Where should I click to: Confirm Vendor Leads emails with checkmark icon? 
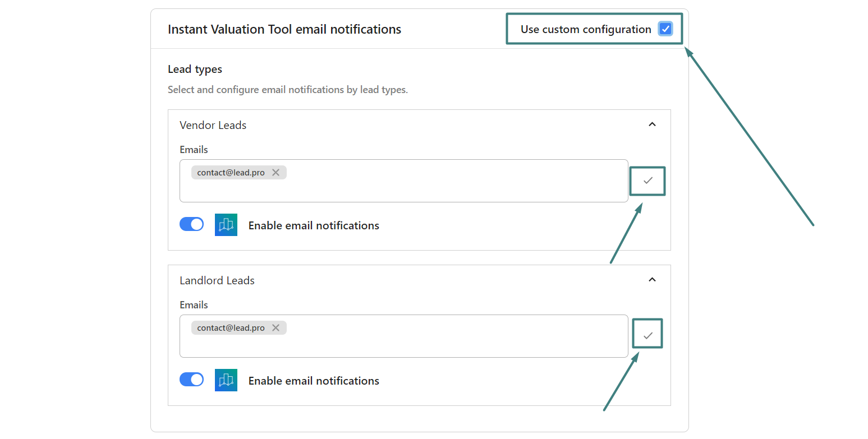[647, 181]
